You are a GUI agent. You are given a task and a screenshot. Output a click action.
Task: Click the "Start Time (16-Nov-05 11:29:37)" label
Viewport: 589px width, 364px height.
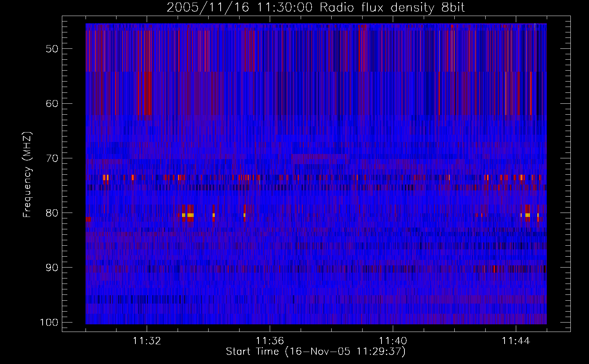pos(316,352)
